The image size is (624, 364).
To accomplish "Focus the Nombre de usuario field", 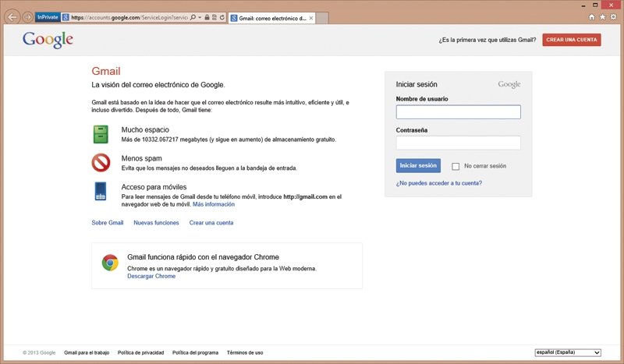I will pos(458,111).
